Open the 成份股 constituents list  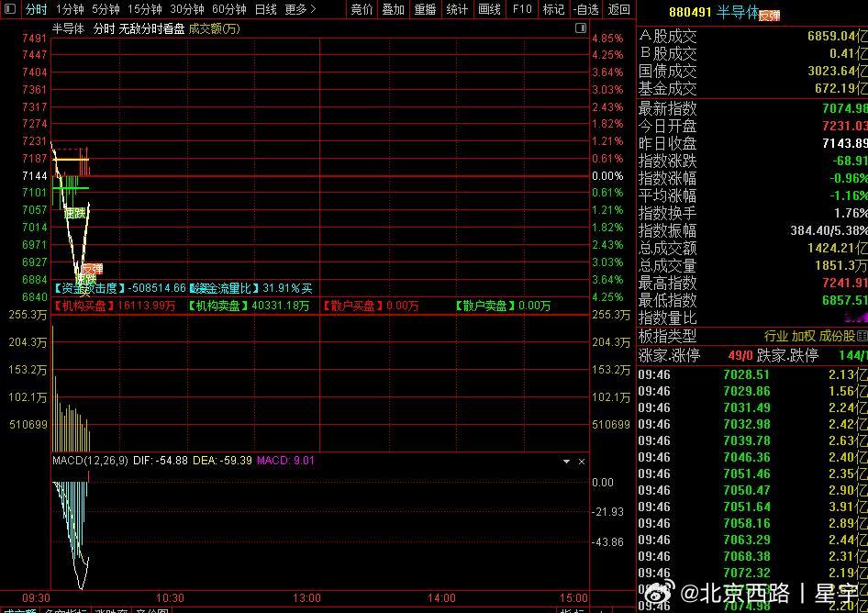[837, 336]
